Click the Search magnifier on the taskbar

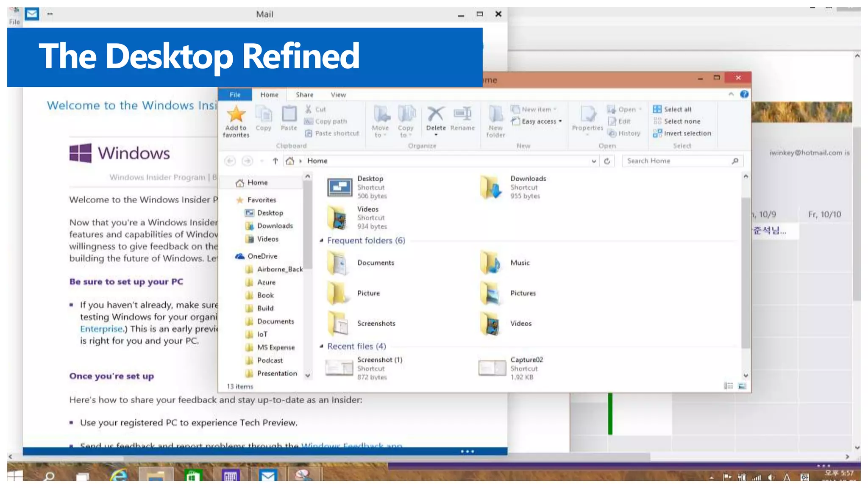click(49, 476)
